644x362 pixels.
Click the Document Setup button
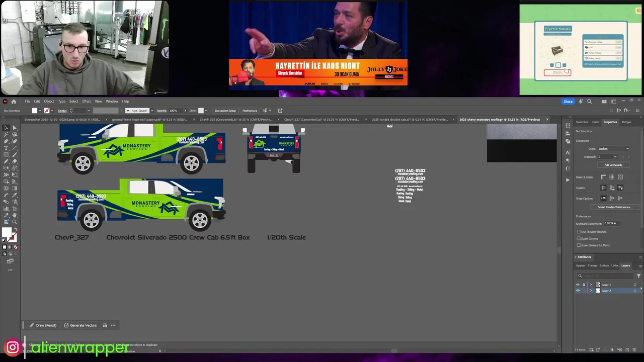point(225,111)
